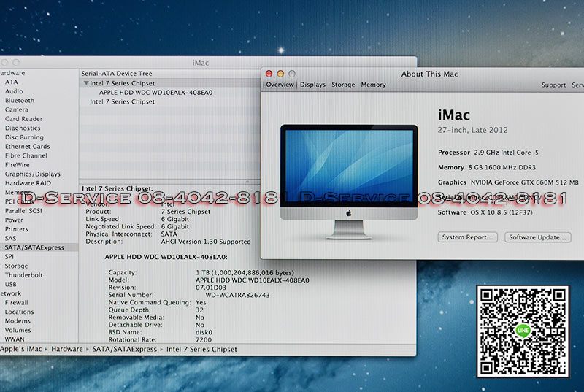Select Storage in the System Report sidebar
This screenshot has height=392, width=584.
tap(16, 266)
